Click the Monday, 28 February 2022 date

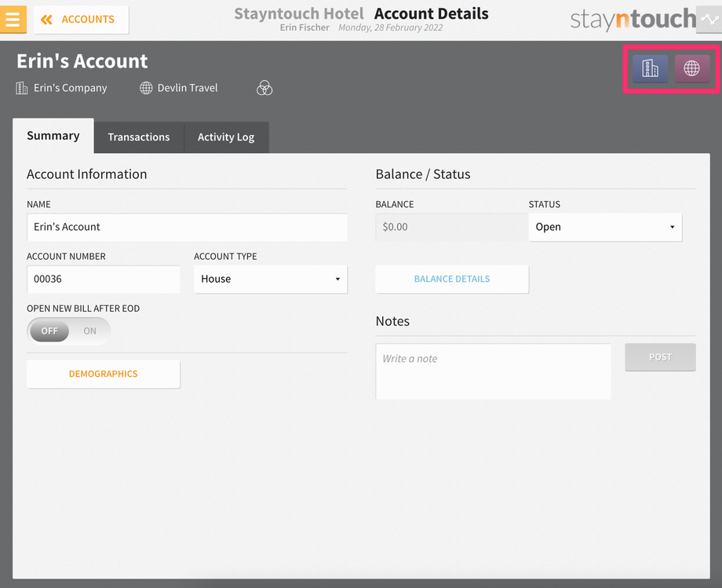[x=391, y=27]
